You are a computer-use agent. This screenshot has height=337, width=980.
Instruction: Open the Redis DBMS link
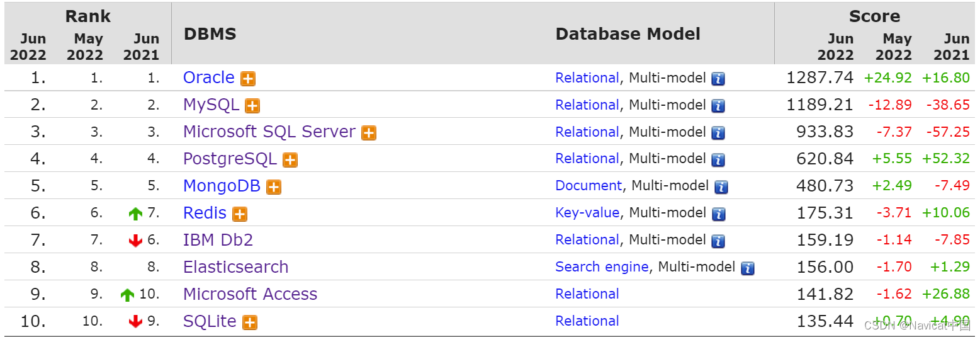[x=205, y=213]
